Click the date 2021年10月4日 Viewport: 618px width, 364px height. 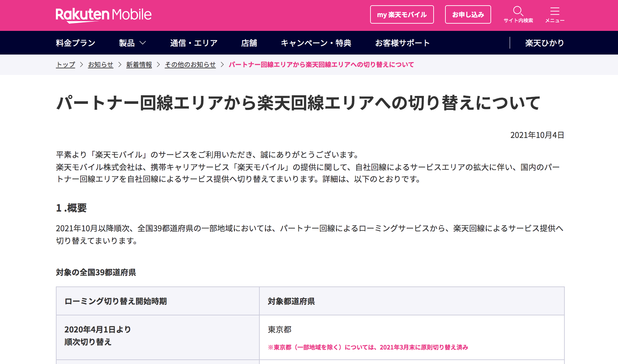point(537,135)
